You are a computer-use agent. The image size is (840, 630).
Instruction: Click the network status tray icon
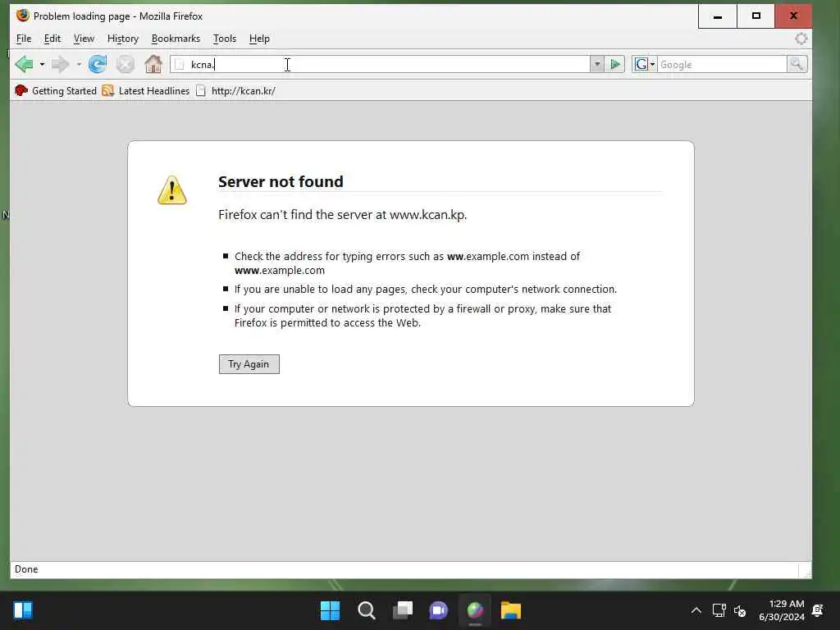tap(719, 610)
